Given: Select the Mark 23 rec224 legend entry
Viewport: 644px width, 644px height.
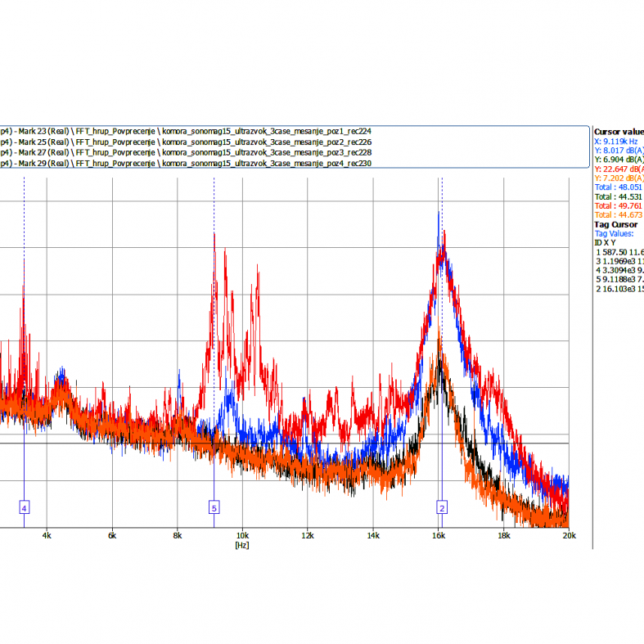Looking at the screenshot, I should tap(188, 131).
